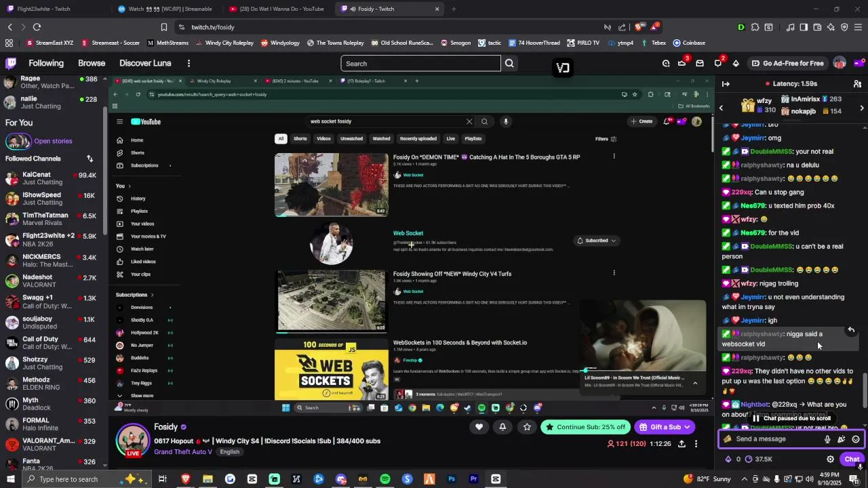Open KaiCenat followed channel

click(x=52, y=178)
